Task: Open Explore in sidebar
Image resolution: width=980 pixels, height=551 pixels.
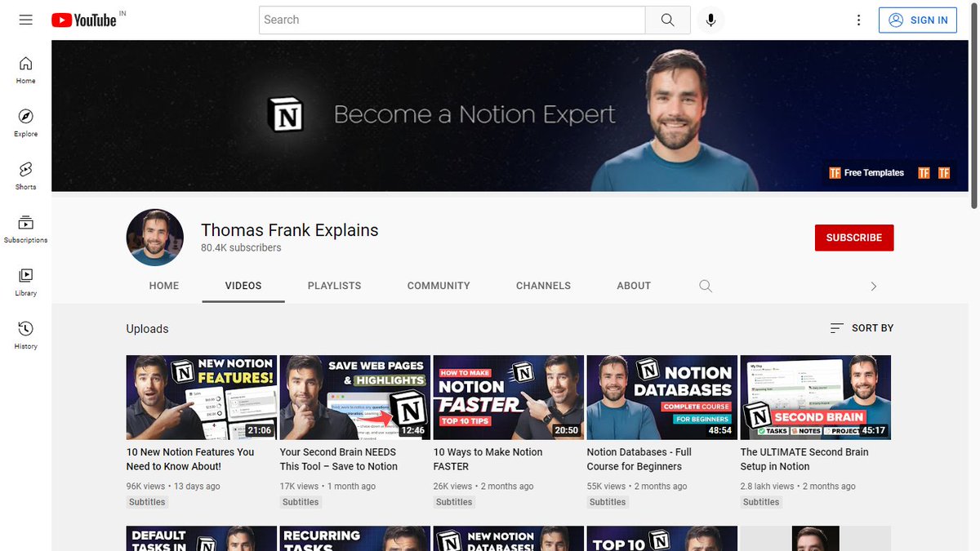Action: (26, 123)
